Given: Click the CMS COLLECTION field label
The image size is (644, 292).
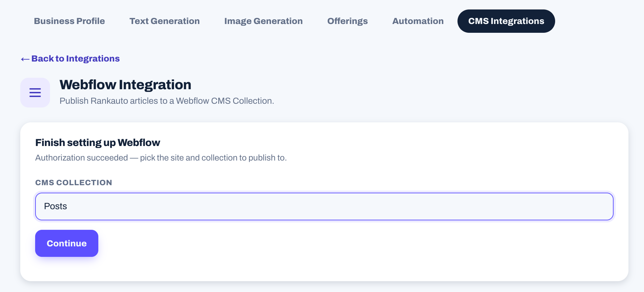Looking at the screenshot, I should tap(74, 182).
